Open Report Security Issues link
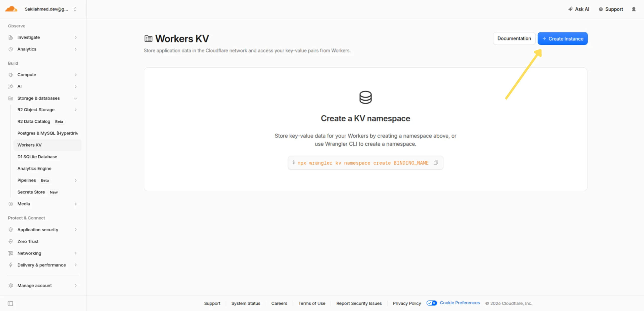 pos(359,303)
